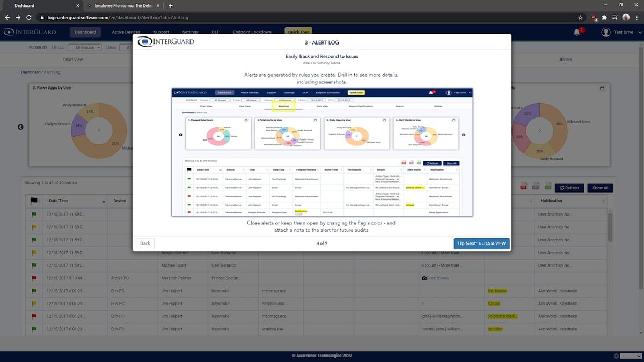Open the All Groups filter dropdown

(85, 47)
